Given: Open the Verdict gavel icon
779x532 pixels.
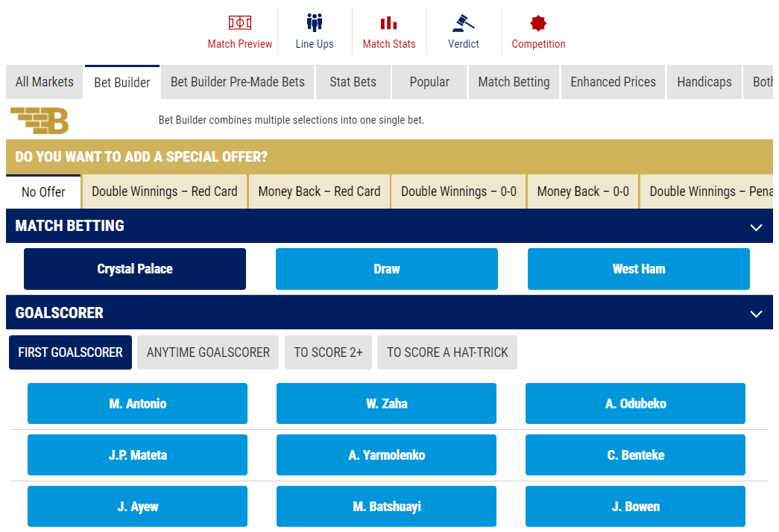Looking at the screenshot, I should [463, 23].
